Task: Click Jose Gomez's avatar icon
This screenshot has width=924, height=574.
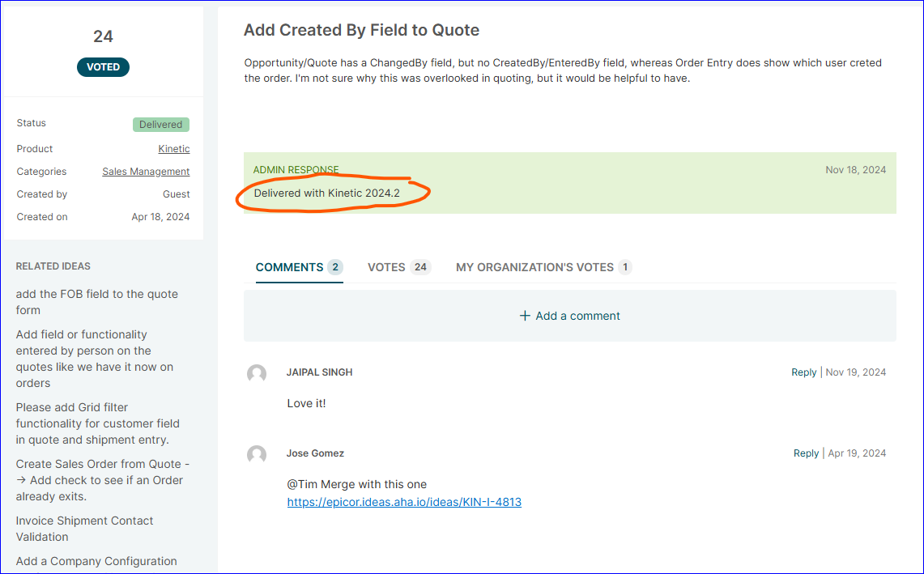Action: click(x=257, y=454)
